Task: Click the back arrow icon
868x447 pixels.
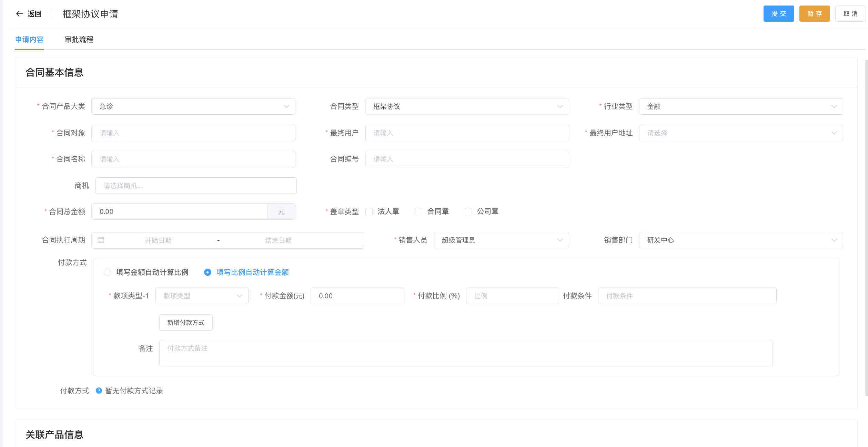Action: (19, 14)
